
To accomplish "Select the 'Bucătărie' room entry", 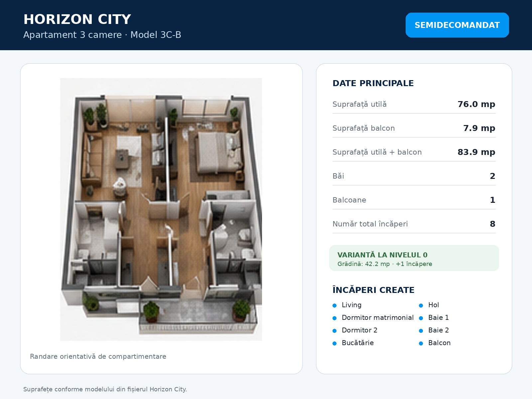I will pyautogui.click(x=358, y=343).
